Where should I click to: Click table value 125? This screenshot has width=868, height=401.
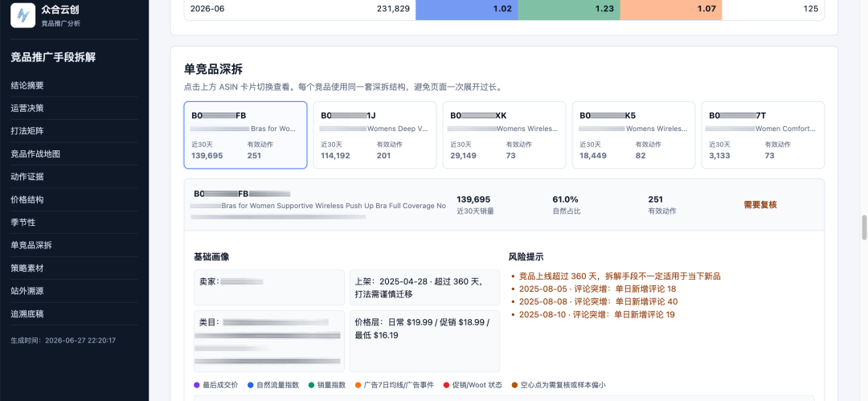click(811, 9)
